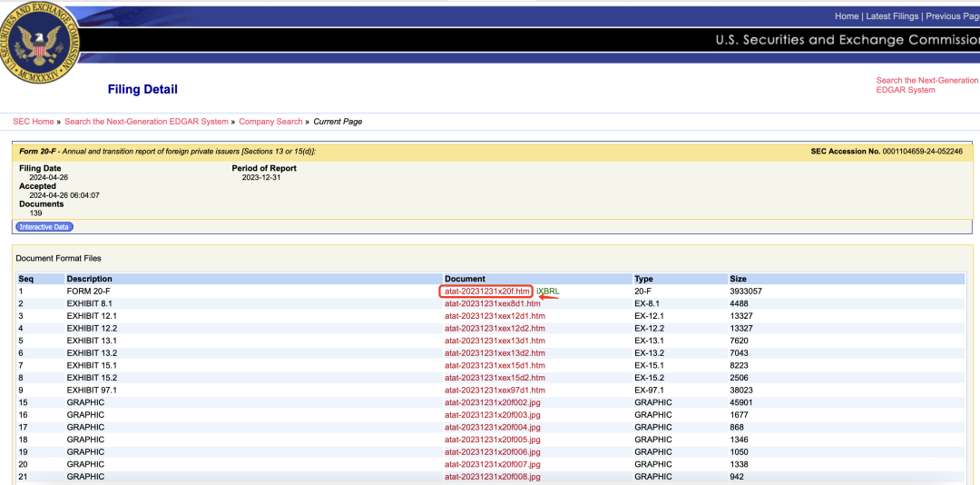The width and height of the screenshot is (980, 485).
Task: Open Exhibit 8.1 file atat-20231231xex8d1.htm
Action: (492, 303)
